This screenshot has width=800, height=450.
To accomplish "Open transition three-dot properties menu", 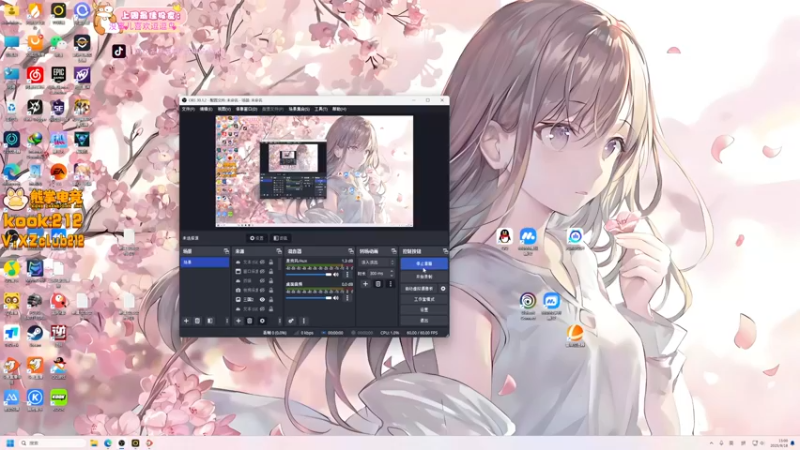I will tap(390, 284).
